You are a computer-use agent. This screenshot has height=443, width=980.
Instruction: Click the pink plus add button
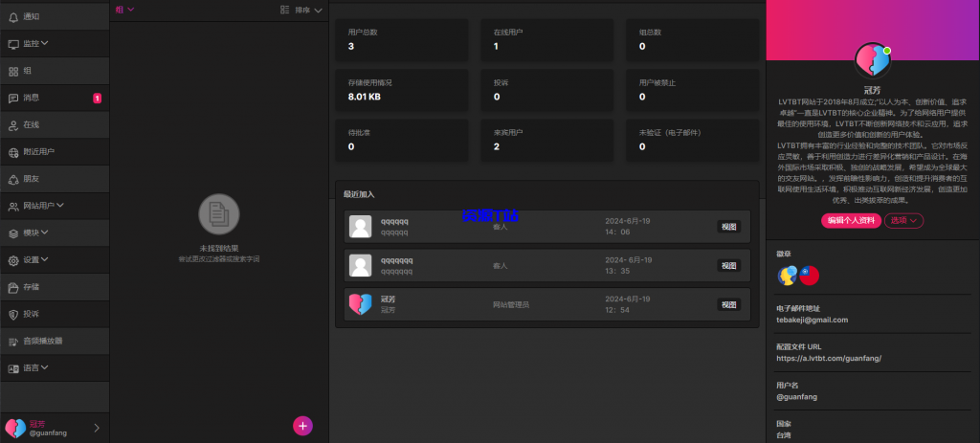(302, 426)
